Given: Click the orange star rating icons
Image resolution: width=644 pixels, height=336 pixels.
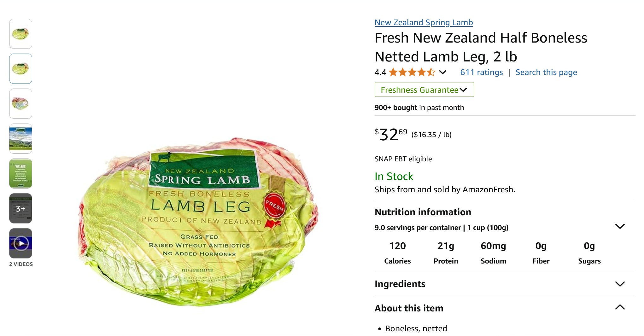Looking at the screenshot, I should 412,72.
